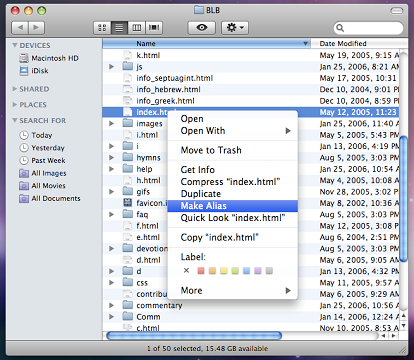Image resolution: width=414 pixels, height=360 pixels.
Task: Sort by the Name column header
Action: [x=206, y=44]
